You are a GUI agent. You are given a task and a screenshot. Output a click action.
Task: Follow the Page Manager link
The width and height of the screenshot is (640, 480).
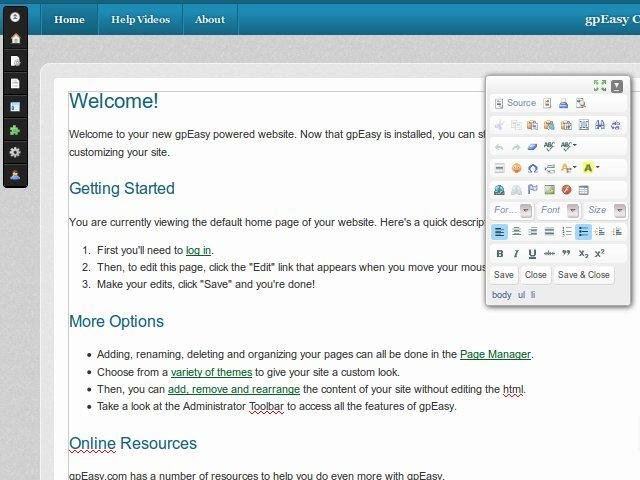[x=495, y=354]
